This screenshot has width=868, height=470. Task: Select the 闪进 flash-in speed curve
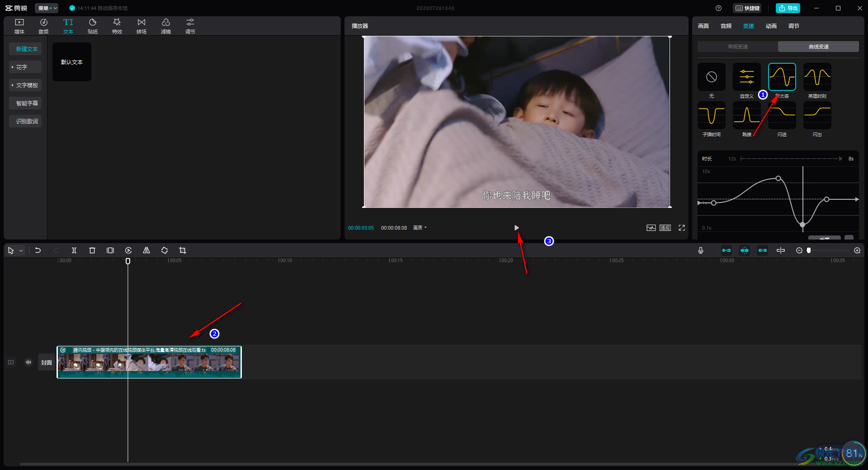782,115
